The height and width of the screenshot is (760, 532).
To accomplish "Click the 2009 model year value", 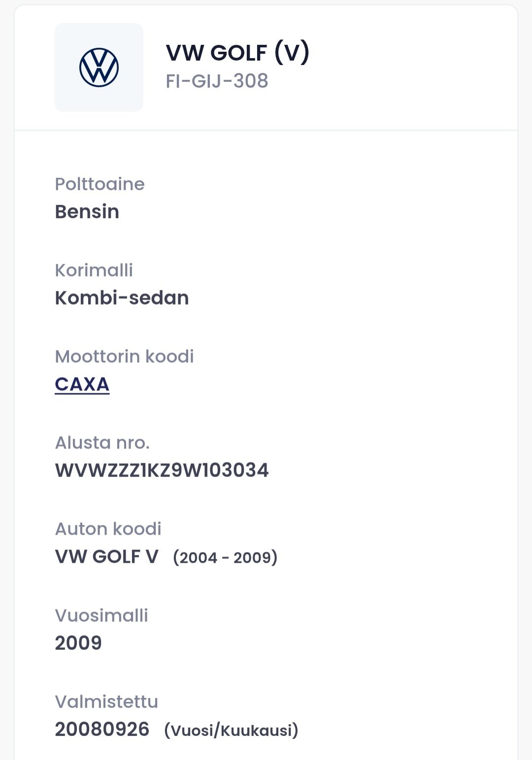I will tap(78, 643).
